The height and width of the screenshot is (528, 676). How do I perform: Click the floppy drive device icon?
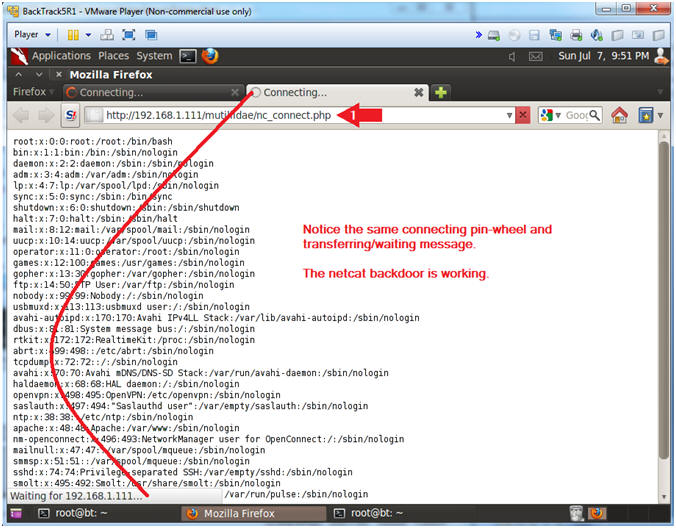[534, 35]
